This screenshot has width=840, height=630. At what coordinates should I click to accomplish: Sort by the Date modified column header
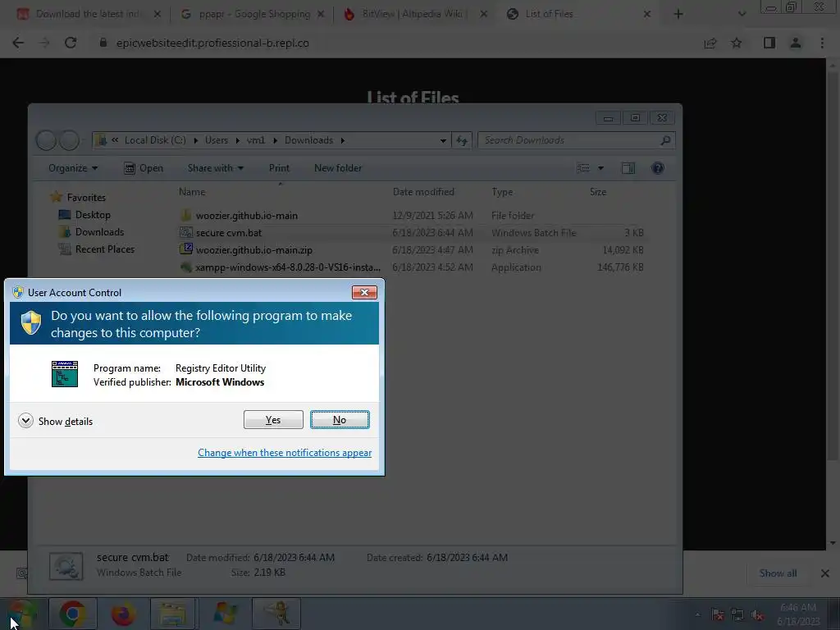[423, 191]
